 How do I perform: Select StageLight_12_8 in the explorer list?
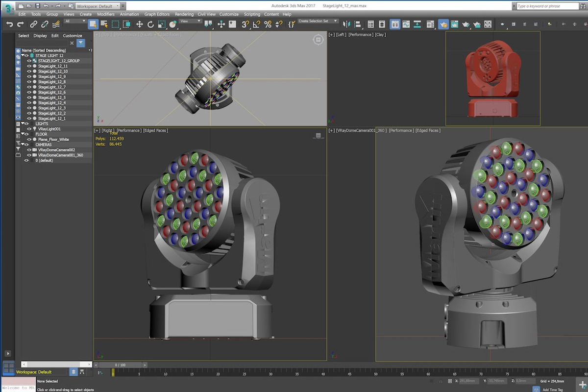click(x=52, y=82)
